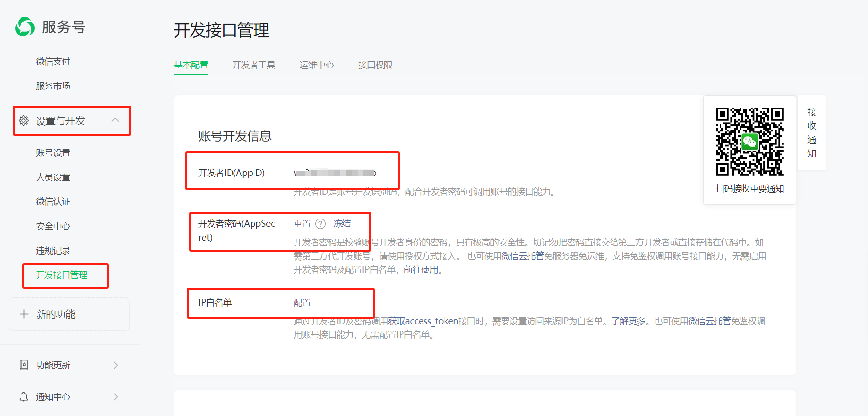Click the question mark icon next to 重置
Image resolution: width=868 pixels, height=416 pixels.
320,224
